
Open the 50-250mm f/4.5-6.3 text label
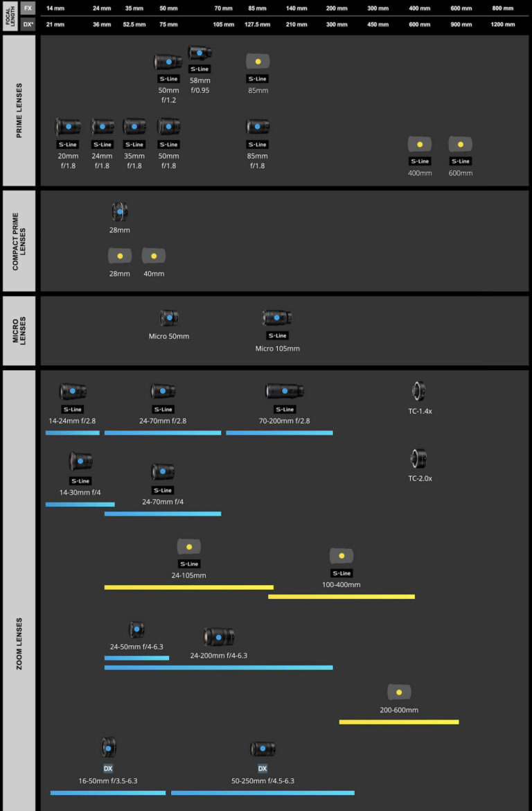pyautogui.click(x=263, y=781)
